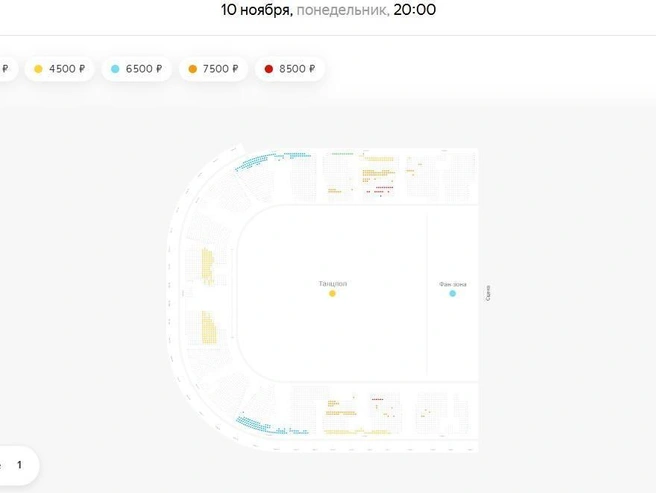Click the orange dot in 7500 ₽ chip
The height and width of the screenshot is (493, 656).
[192, 69]
